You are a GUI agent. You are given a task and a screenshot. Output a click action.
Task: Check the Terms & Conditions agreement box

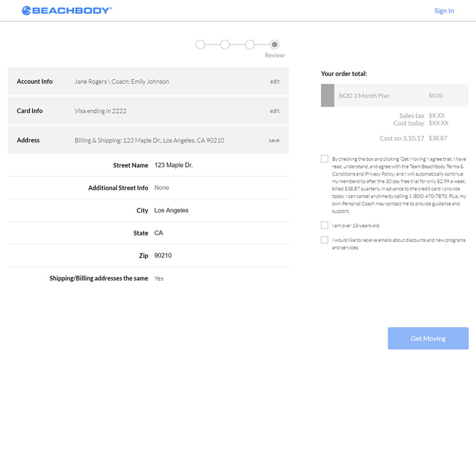coord(325,159)
